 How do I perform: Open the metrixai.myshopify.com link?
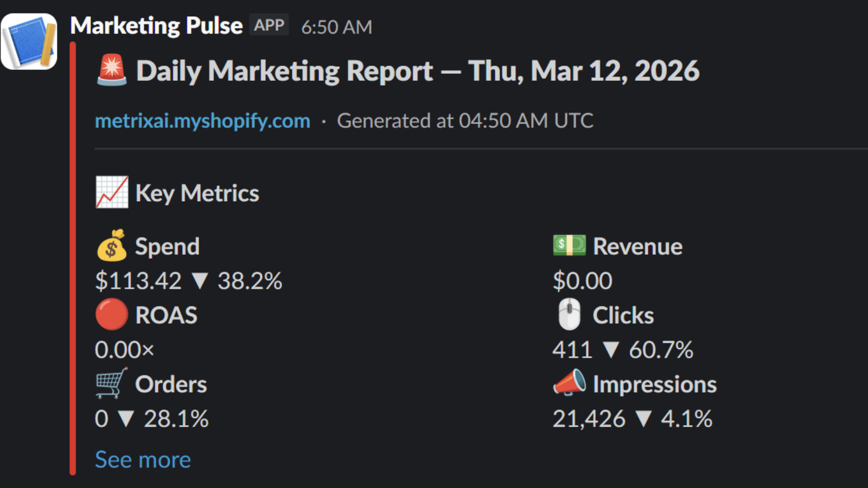pyautogui.click(x=202, y=120)
